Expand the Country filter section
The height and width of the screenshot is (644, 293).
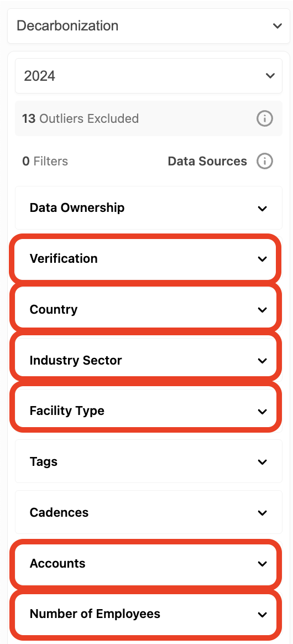[146, 309]
